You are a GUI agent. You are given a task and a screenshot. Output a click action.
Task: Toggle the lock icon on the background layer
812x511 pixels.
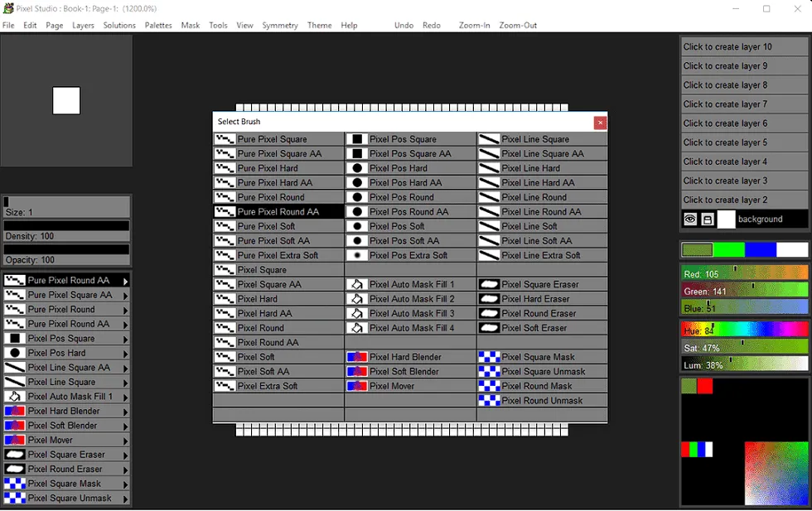click(708, 219)
